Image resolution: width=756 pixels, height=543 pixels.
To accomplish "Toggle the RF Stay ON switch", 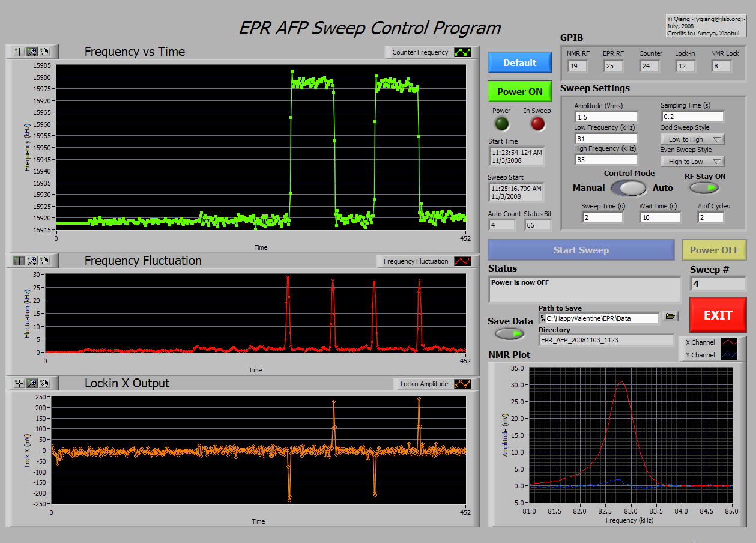I will 704,188.
